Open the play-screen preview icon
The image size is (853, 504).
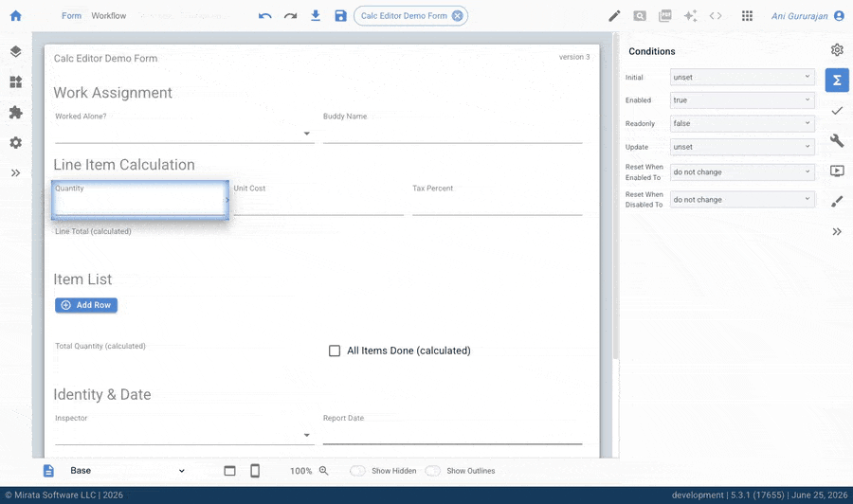point(837,171)
